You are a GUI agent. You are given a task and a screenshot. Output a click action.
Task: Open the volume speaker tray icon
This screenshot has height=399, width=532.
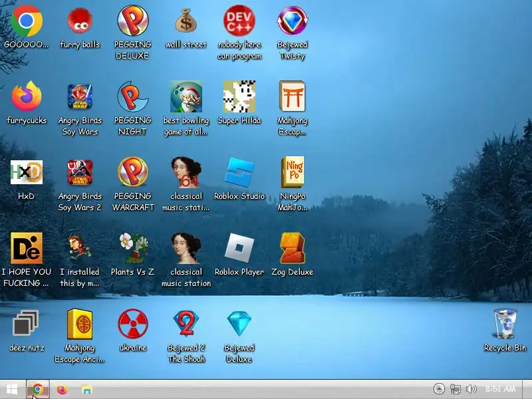(471, 389)
